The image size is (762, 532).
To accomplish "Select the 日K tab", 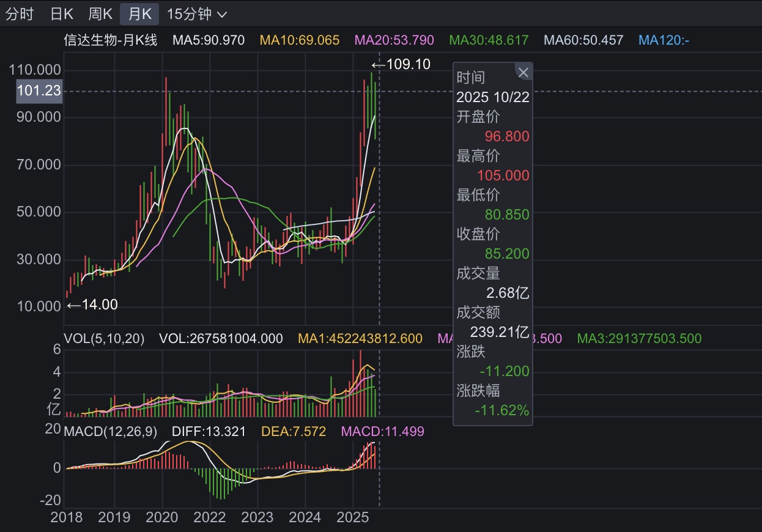I will tap(62, 13).
